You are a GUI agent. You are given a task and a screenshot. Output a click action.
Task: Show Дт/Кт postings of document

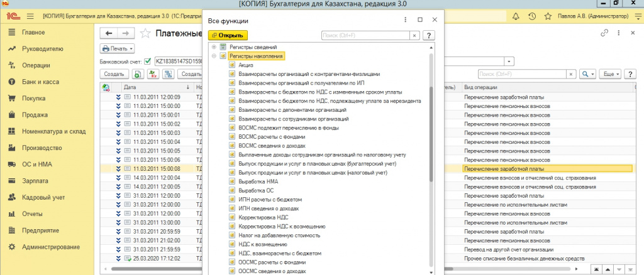(153, 74)
